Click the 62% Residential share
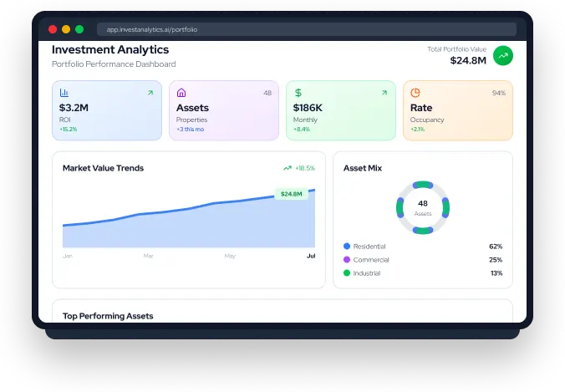Screen dimensions: 565x392 (x=496, y=247)
